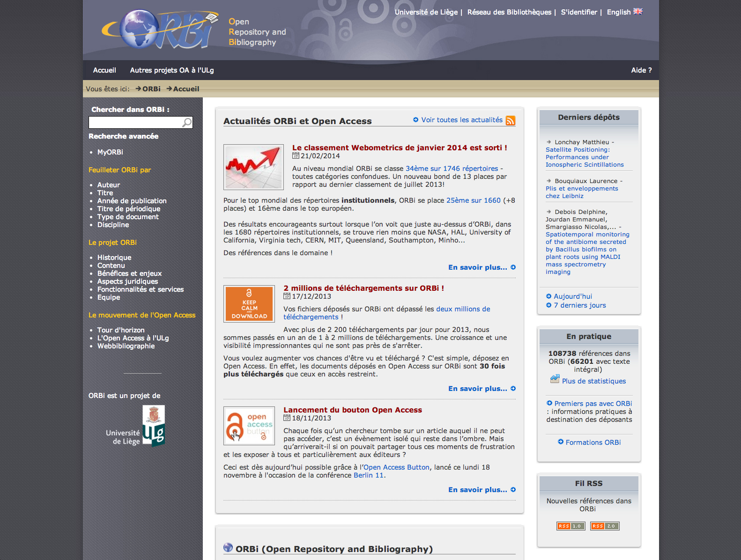741x560 pixels.
Task: Browse ORBi by Auteur
Action: (109, 185)
